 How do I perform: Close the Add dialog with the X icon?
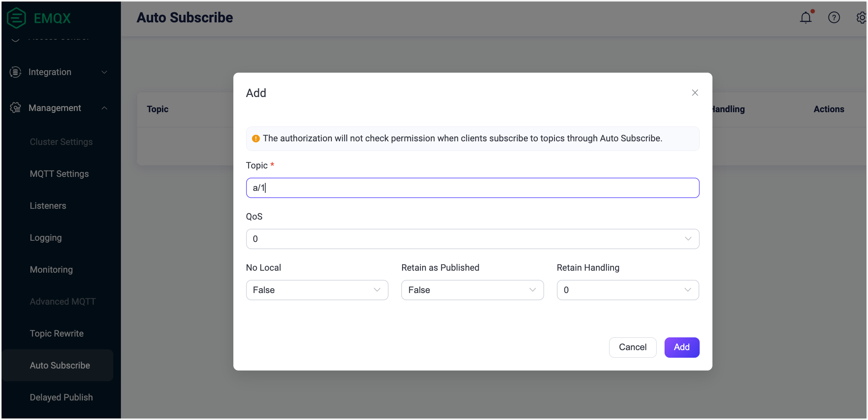[695, 92]
